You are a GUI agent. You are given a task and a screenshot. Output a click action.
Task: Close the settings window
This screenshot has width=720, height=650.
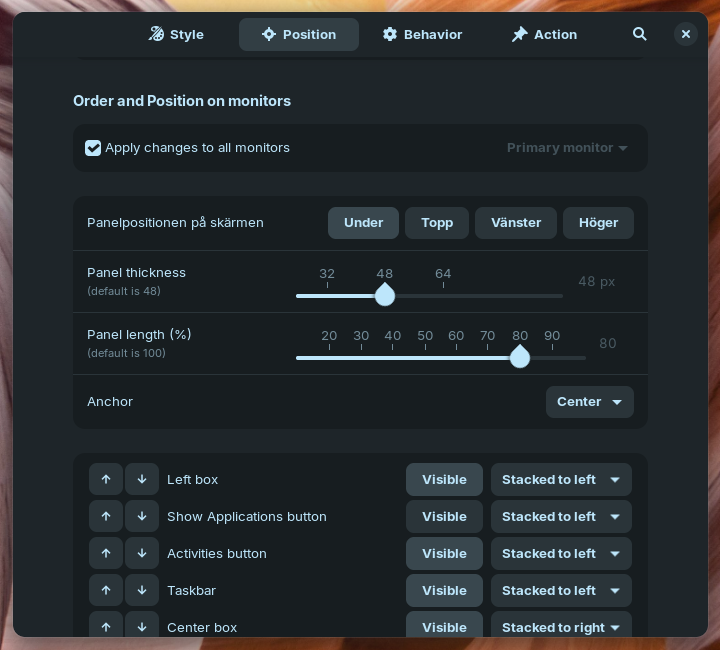point(686,34)
